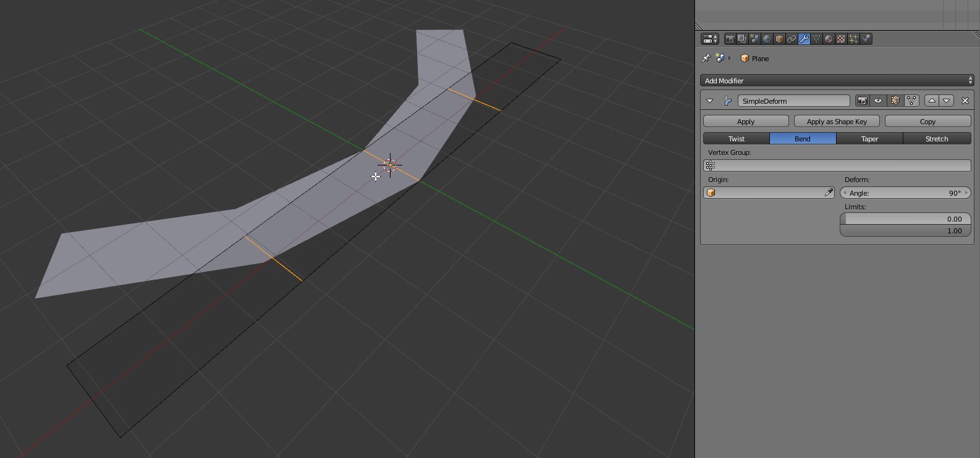This screenshot has height=458, width=980.
Task: Select the Twist deform mode
Action: [x=737, y=139]
